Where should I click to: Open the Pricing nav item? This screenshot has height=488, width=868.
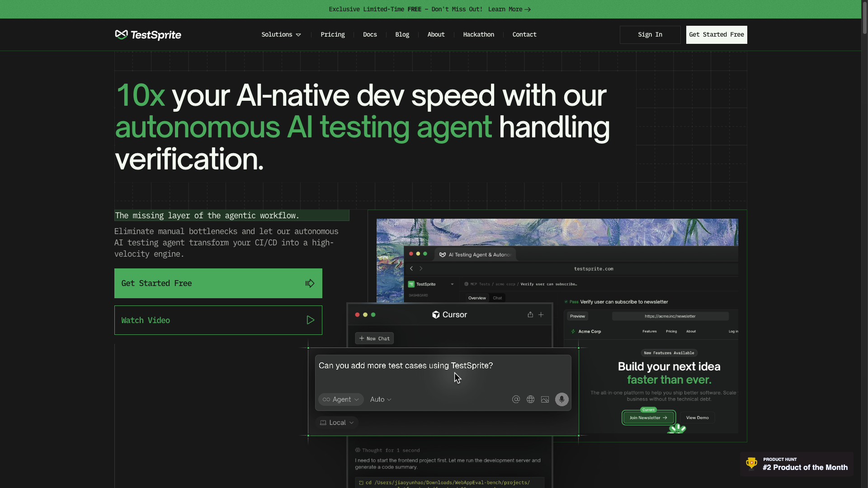(333, 35)
